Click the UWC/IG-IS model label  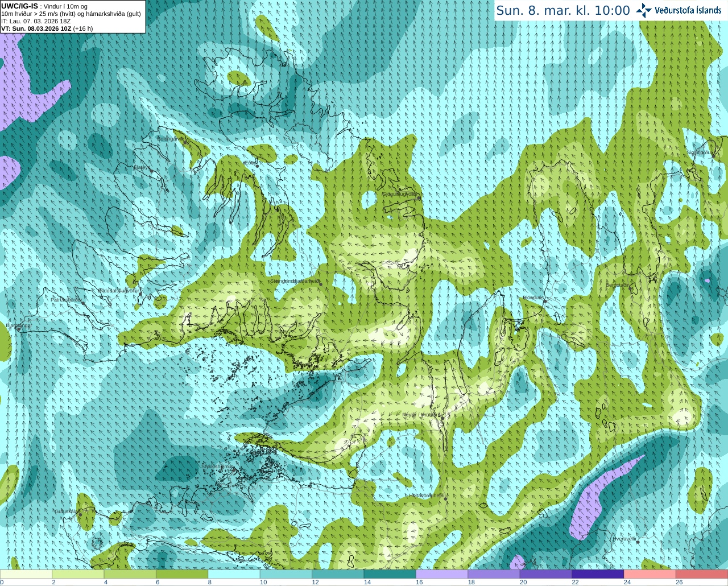pos(19,6)
